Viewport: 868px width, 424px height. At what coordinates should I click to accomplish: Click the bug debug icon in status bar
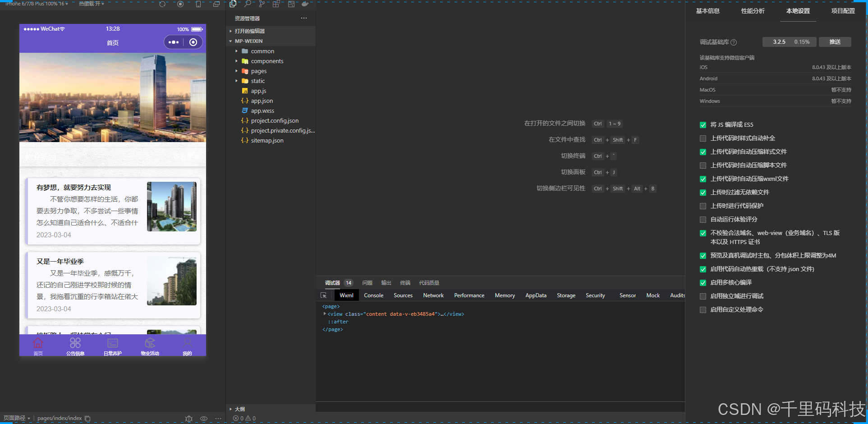click(x=189, y=419)
